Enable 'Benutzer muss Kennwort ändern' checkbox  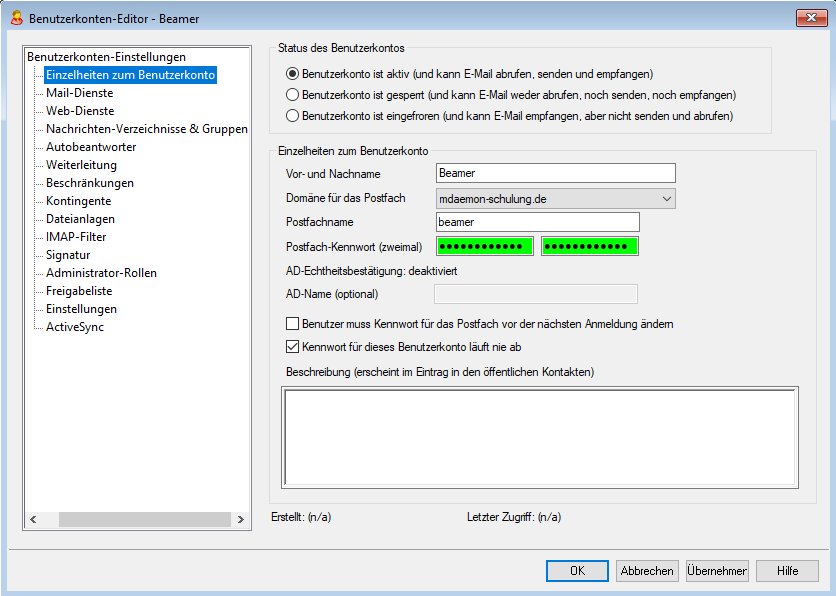pos(293,324)
